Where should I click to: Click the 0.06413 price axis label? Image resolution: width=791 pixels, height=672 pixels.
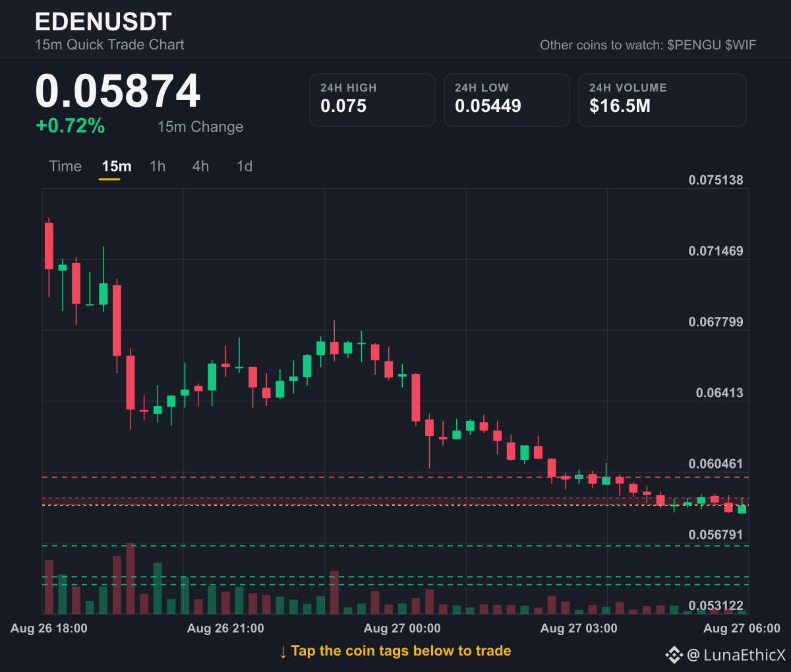(x=719, y=393)
